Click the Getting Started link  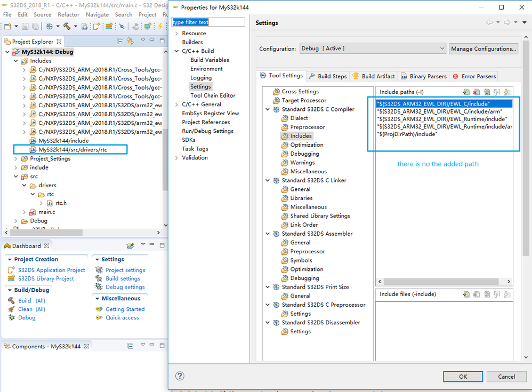125,309
